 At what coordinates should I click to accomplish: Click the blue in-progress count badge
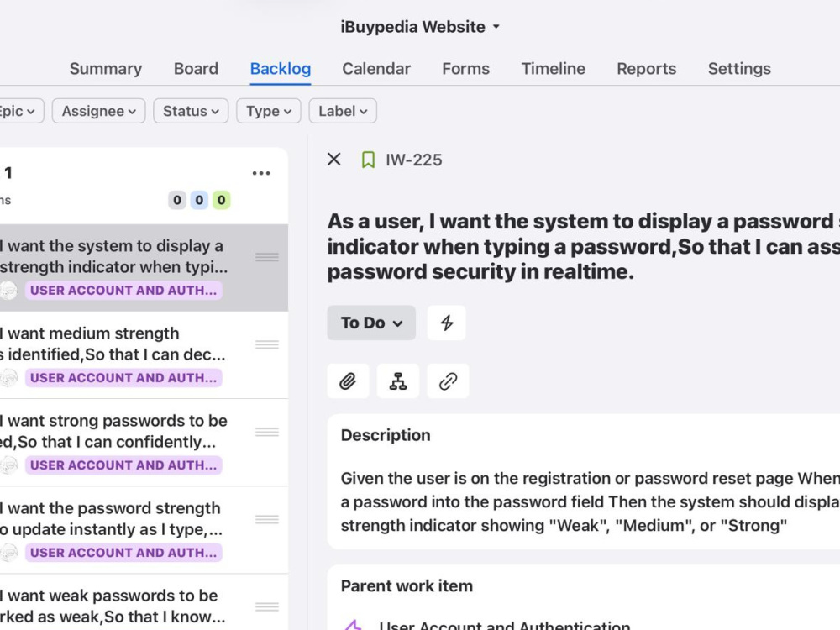[199, 200]
